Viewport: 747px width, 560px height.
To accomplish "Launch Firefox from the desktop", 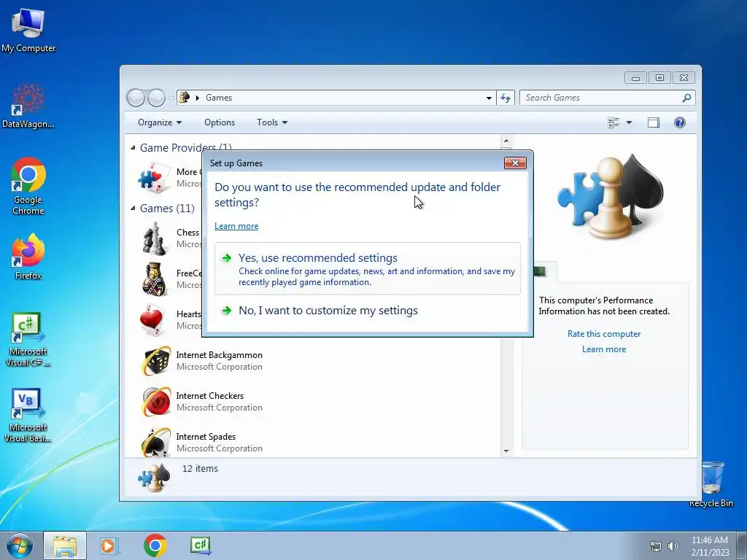I will pos(28,257).
